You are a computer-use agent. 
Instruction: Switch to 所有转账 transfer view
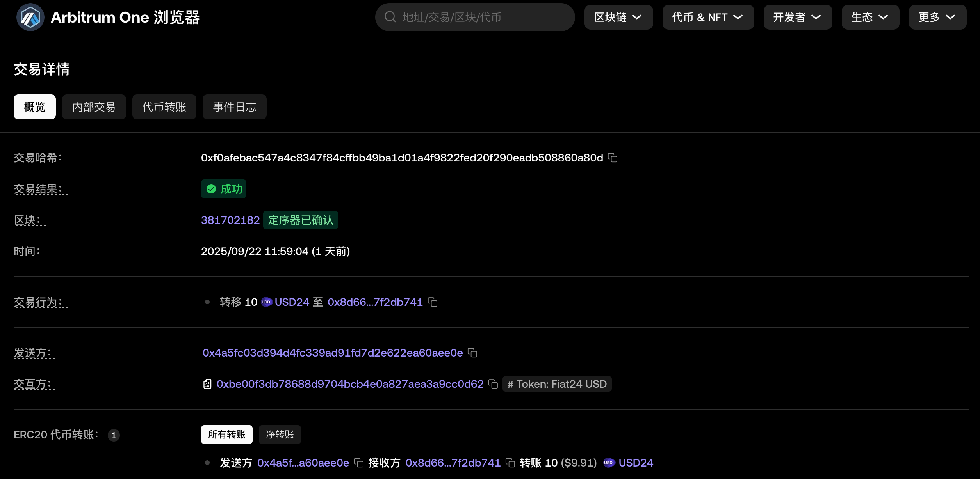click(226, 435)
